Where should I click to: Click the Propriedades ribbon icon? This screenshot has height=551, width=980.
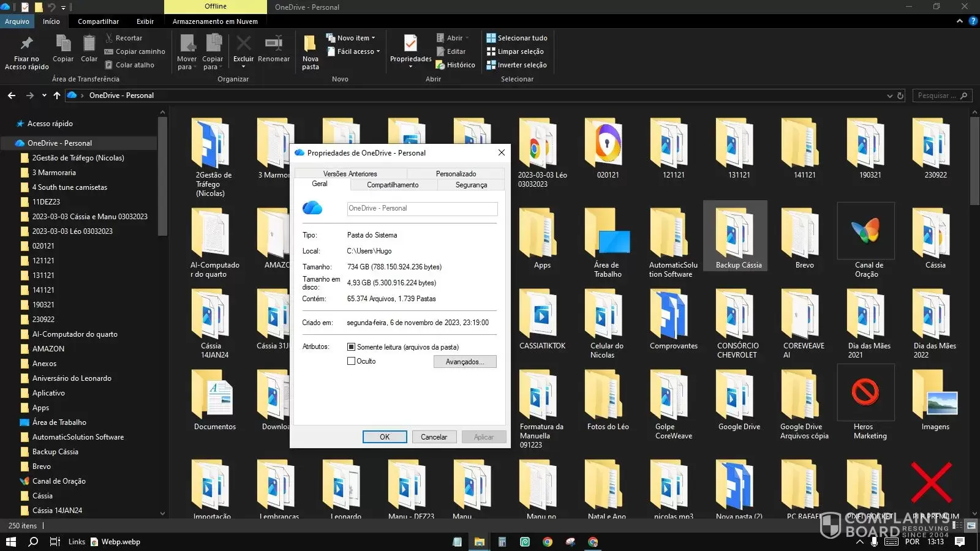410,44
